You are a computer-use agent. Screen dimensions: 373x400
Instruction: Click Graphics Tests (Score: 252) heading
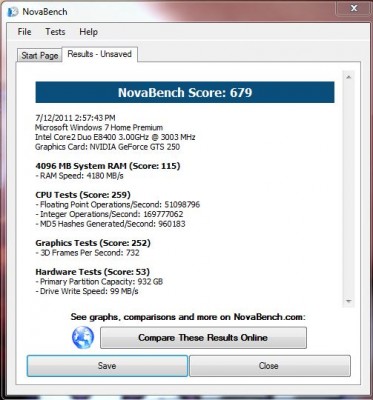pos(93,243)
